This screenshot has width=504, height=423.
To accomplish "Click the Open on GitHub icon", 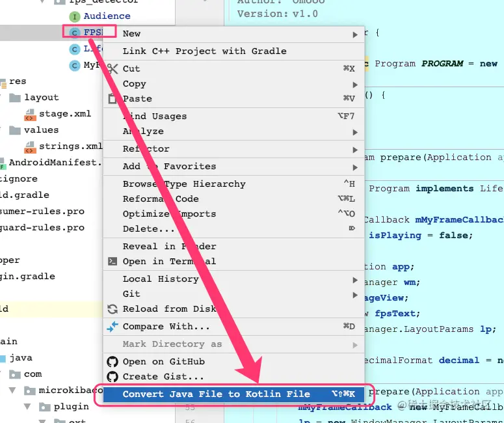I will 112,362.
